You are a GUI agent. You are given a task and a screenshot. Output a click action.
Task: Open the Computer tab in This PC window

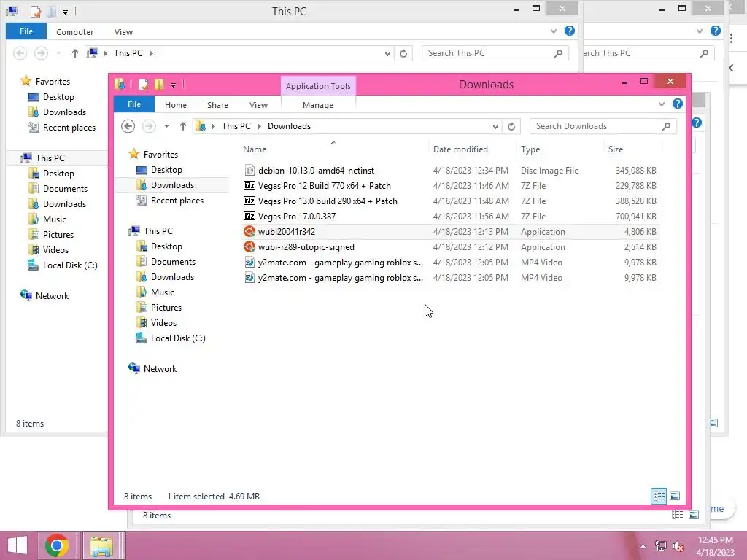click(75, 32)
